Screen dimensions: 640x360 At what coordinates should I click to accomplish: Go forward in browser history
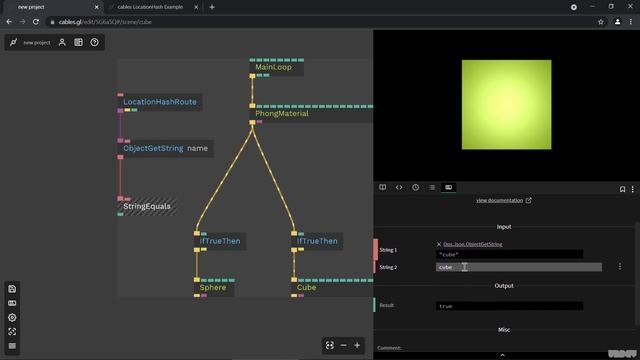pyautogui.click(x=22, y=22)
